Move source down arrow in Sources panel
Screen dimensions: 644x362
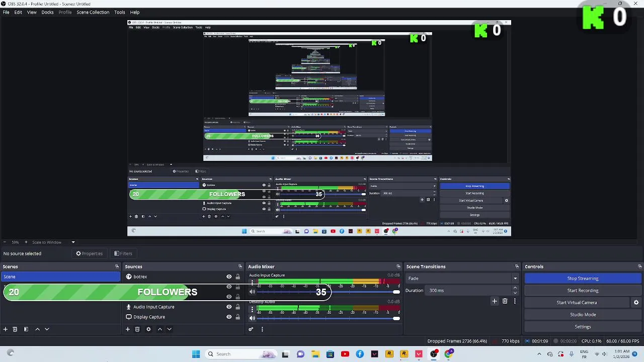pyautogui.click(x=170, y=329)
